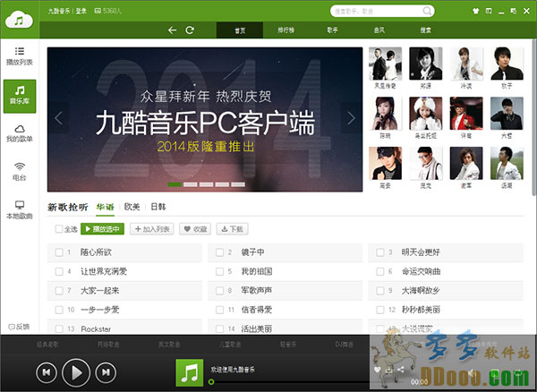Open the 曲风 genres tab

[379, 30]
